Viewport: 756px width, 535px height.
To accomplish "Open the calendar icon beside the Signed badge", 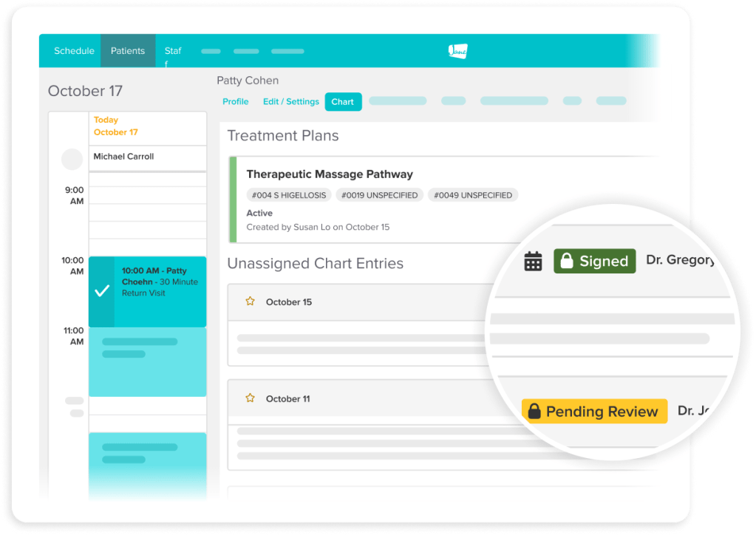I will tap(533, 261).
